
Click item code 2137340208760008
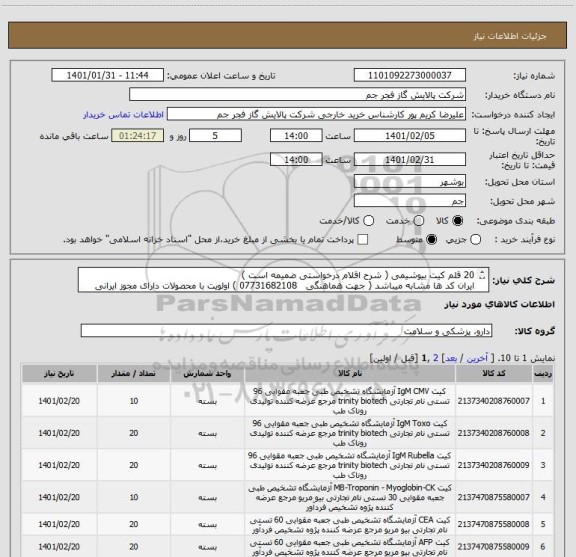coord(493,433)
